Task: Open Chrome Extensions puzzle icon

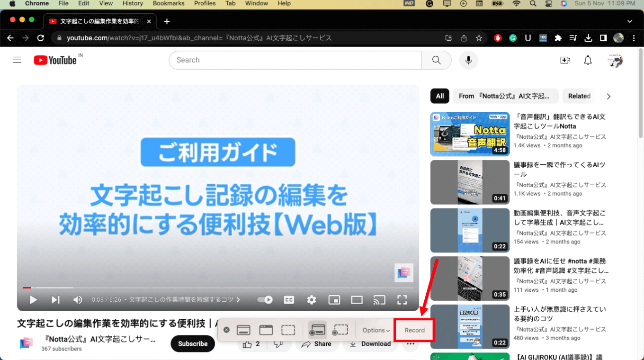Action: point(558,38)
